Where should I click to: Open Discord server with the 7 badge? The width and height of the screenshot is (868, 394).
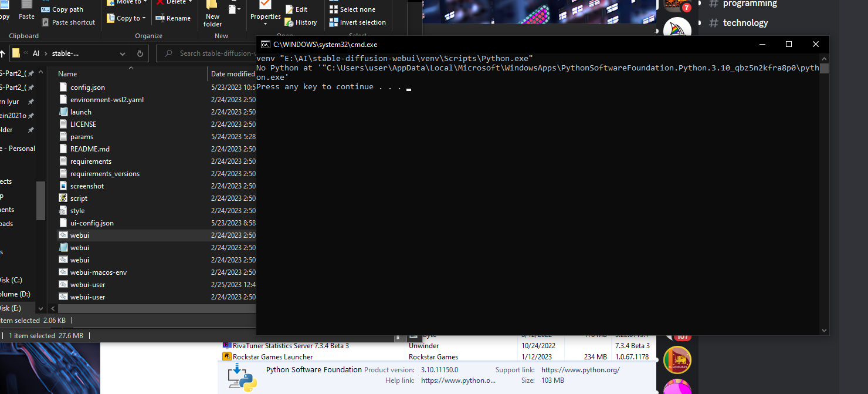coord(677,5)
